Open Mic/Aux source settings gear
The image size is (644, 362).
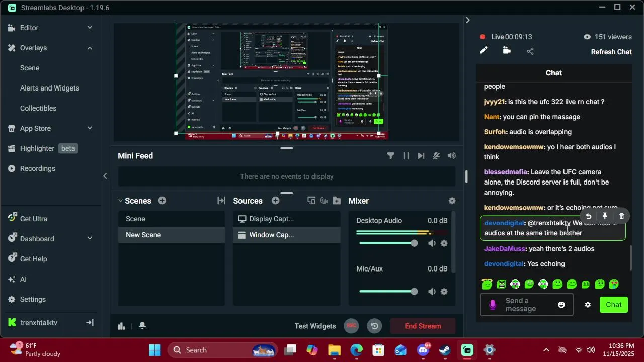(444, 292)
